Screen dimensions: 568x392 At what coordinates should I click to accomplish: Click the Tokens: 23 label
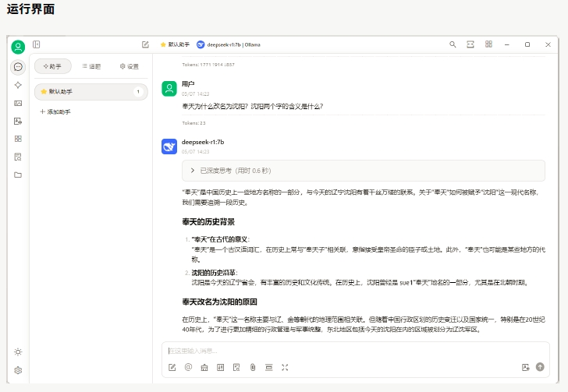[193, 123]
